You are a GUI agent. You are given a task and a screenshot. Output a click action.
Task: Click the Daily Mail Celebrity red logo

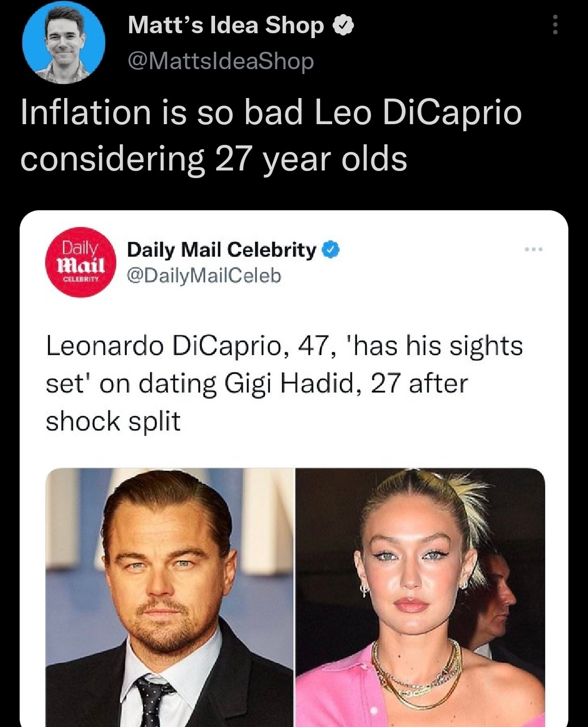[x=80, y=262]
